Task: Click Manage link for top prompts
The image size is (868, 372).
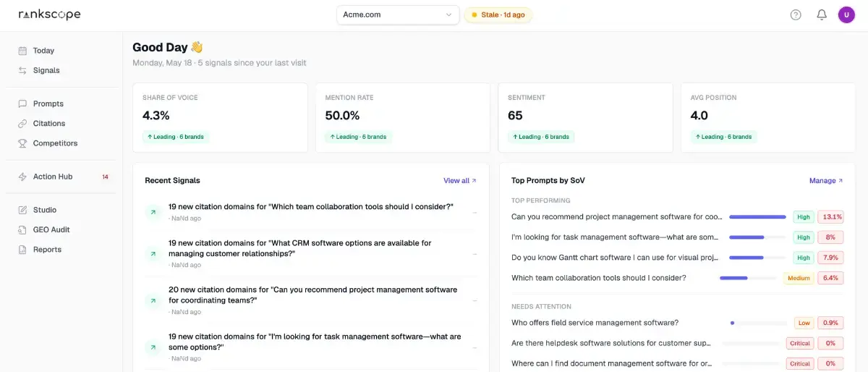Action: pos(826,180)
